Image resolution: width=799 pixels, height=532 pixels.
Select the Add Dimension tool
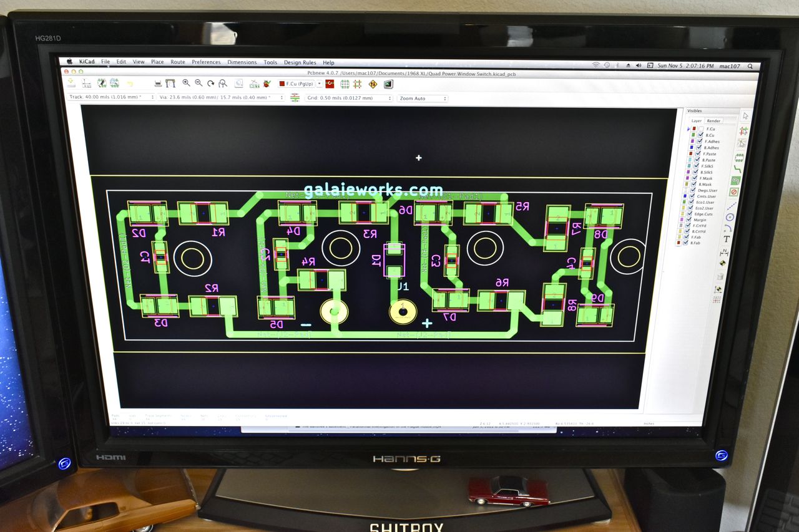click(724, 253)
